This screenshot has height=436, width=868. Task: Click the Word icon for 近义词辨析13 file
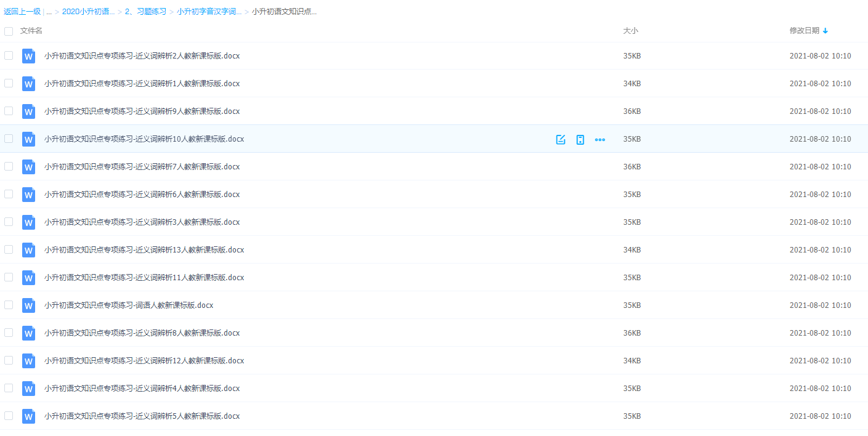(28, 250)
